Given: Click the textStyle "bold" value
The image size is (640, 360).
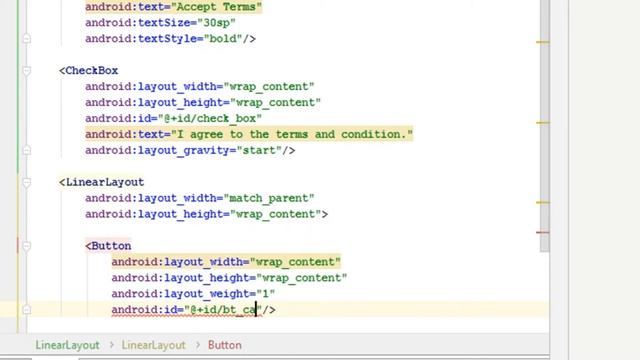Looking at the screenshot, I should coord(223,39).
